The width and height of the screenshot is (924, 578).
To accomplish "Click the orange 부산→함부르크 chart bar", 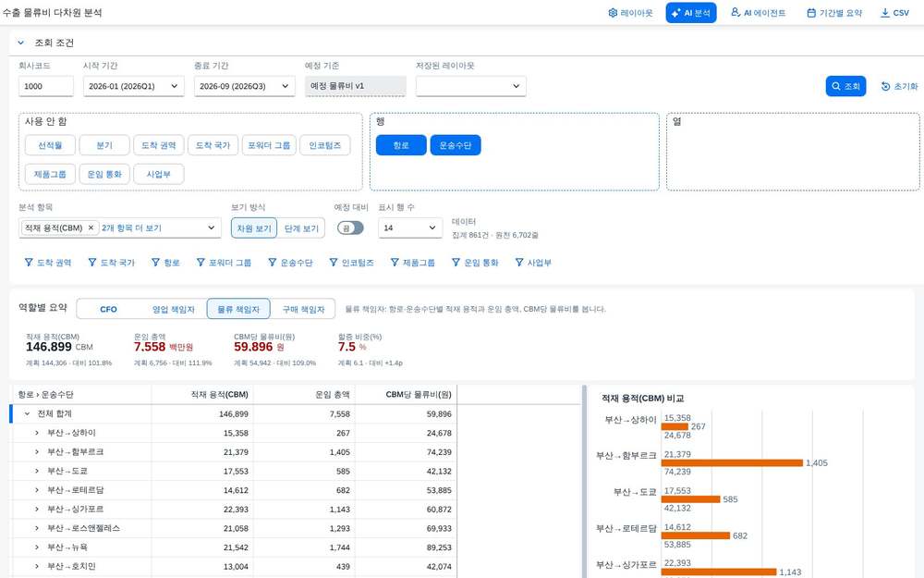I will (x=732, y=463).
